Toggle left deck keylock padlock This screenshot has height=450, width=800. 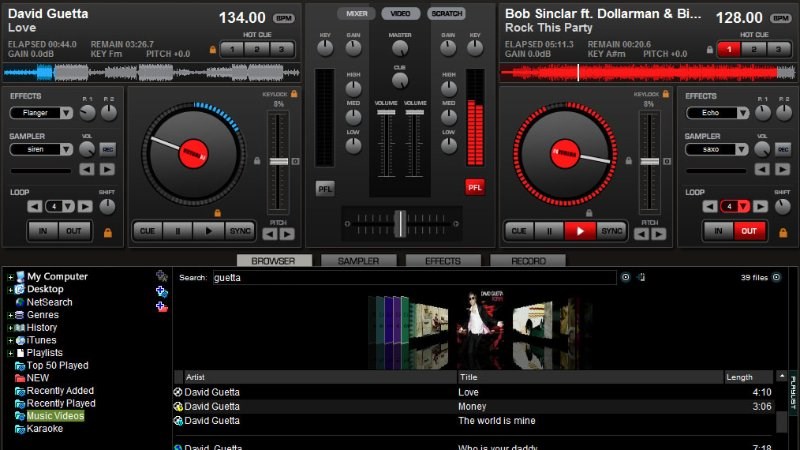[294, 94]
